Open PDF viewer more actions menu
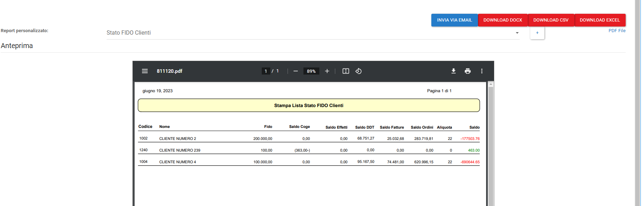Image resolution: width=644 pixels, height=206 pixels. [x=482, y=71]
